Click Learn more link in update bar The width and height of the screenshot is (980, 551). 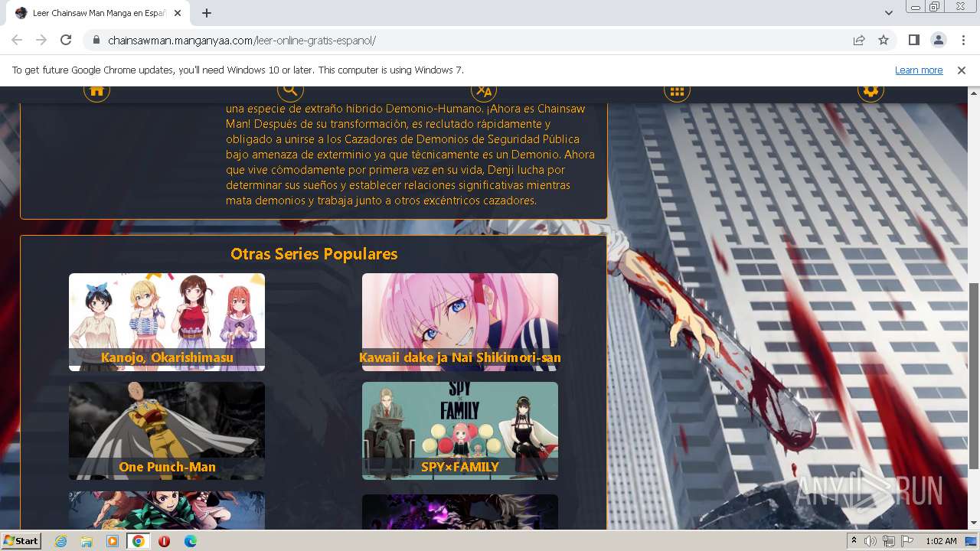click(x=919, y=70)
